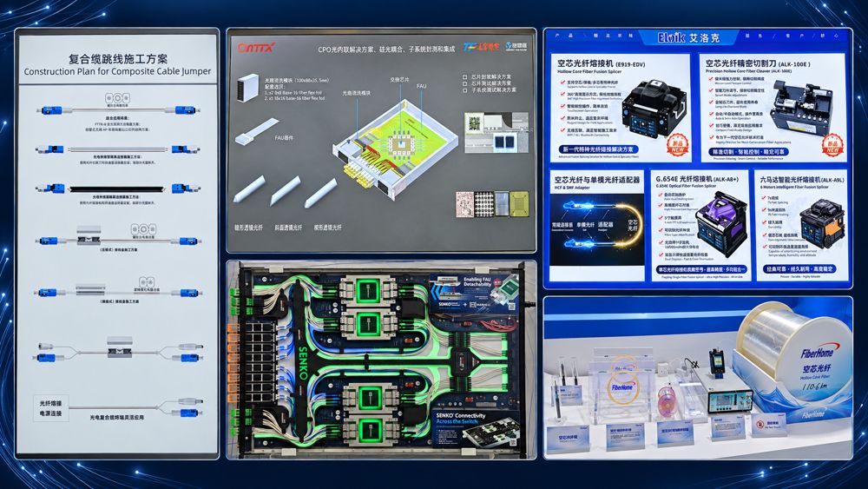Viewport: 868px width, 489px height.
Task: Click the 精准切割 blue banner on cleaver card
Action: (749, 151)
